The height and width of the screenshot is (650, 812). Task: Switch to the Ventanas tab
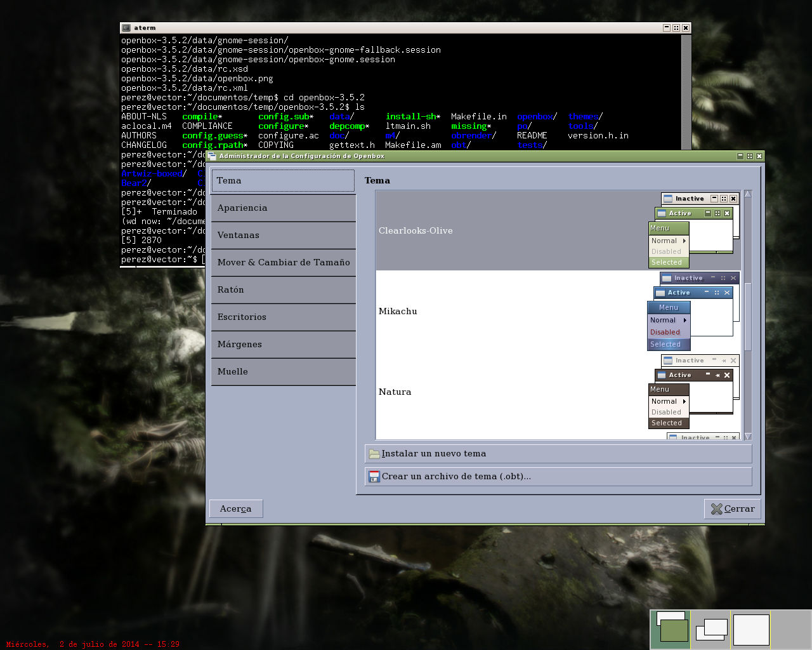coord(283,235)
